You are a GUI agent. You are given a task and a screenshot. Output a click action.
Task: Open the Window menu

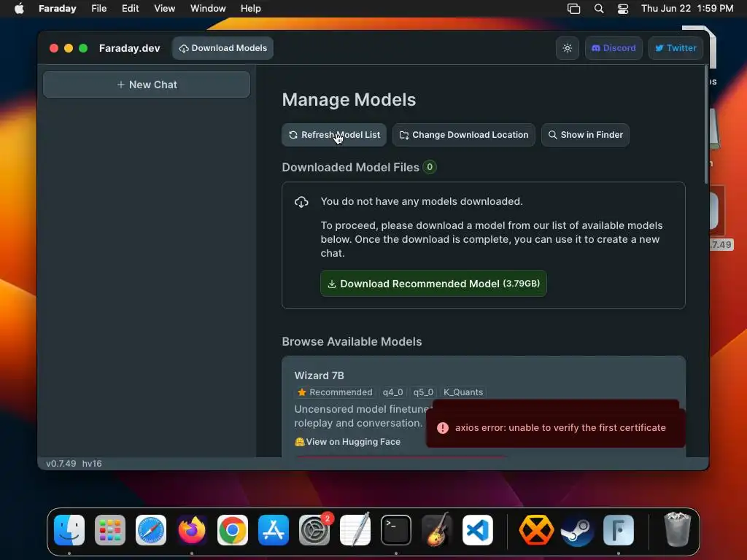208,8
